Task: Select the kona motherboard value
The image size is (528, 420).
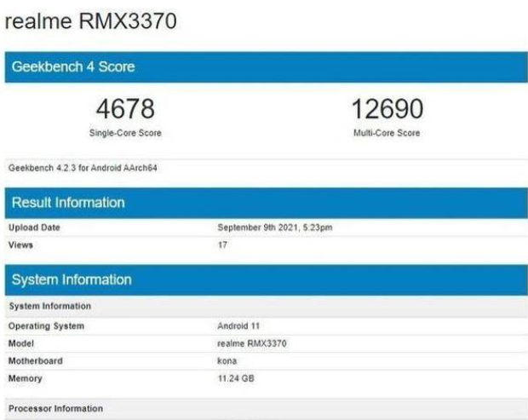Action: [227, 361]
